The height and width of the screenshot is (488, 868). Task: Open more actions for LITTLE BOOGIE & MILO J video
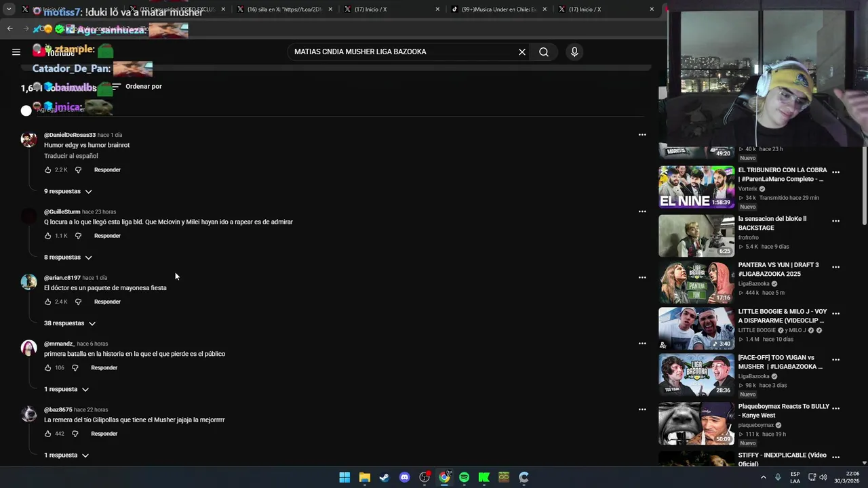(835, 314)
